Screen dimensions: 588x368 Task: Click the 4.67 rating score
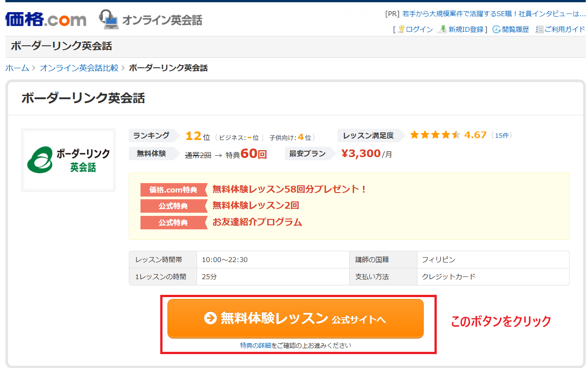[x=476, y=135]
